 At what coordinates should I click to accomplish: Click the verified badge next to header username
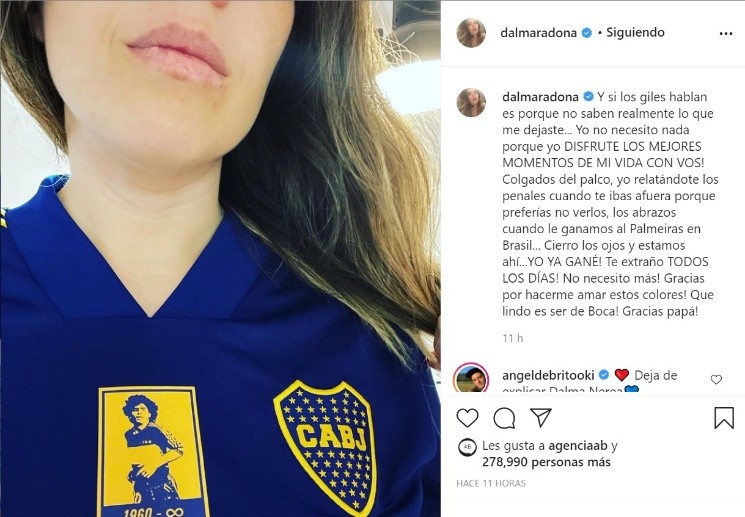tap(587, 33)
